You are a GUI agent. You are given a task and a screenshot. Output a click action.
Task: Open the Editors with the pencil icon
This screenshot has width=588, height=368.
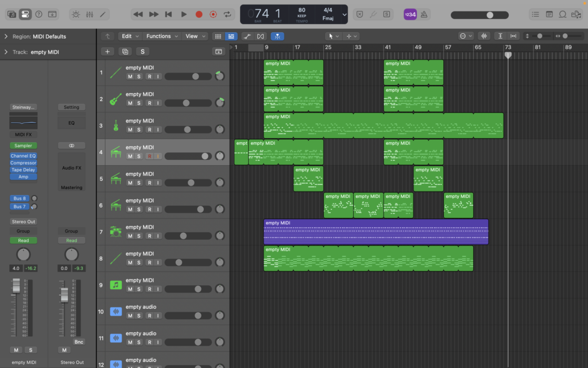[103, 14]
